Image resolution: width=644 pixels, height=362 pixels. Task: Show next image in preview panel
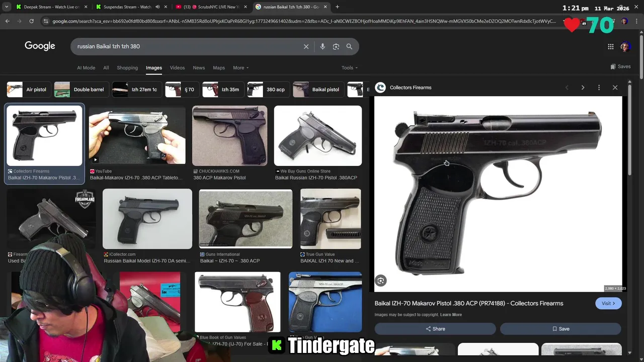(583, 87)
